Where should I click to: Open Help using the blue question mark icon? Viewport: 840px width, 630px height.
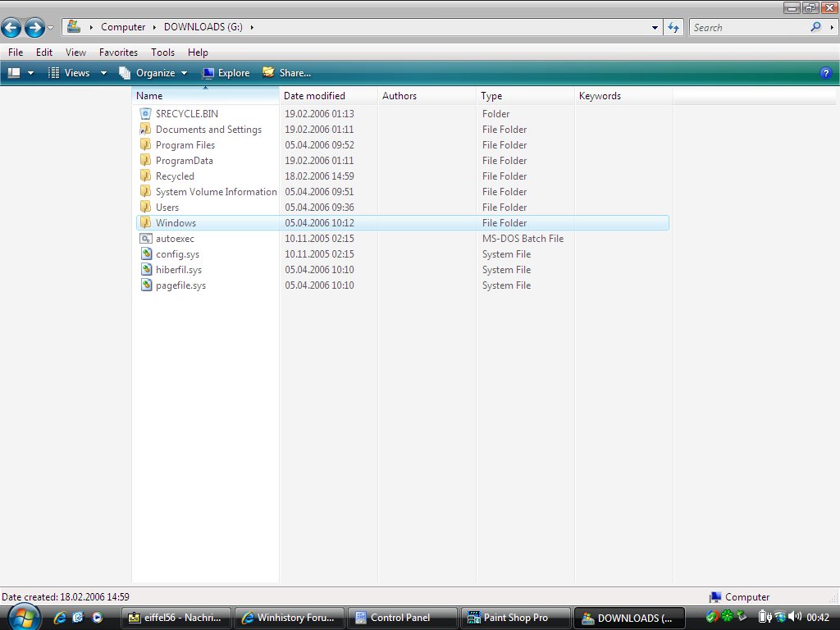[826, 72]
